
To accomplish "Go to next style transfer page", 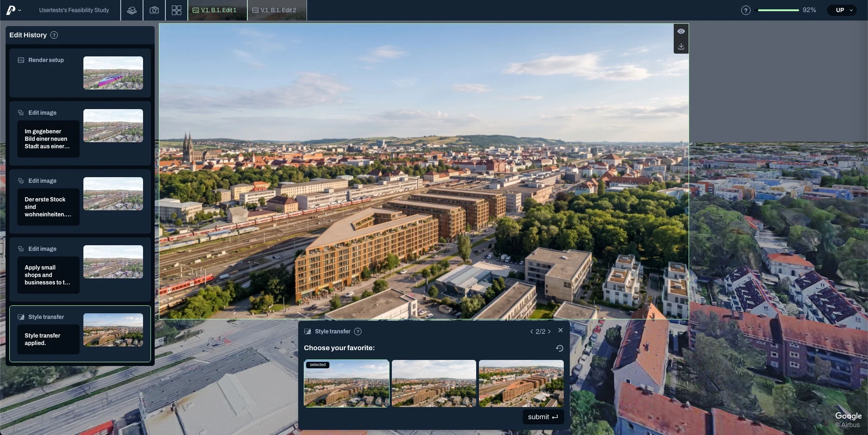I will pyautogui.click(x=549, y=331).
